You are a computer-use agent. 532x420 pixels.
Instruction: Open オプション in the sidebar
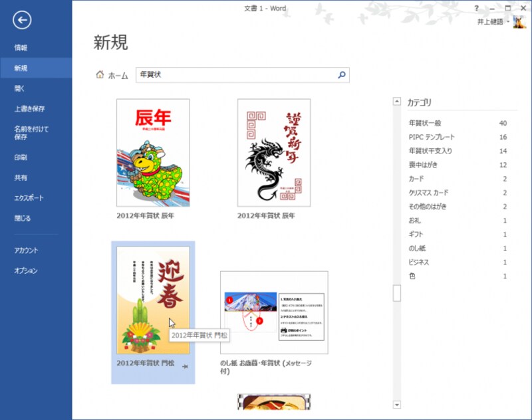pyautogui.click(x=26, y=270)
